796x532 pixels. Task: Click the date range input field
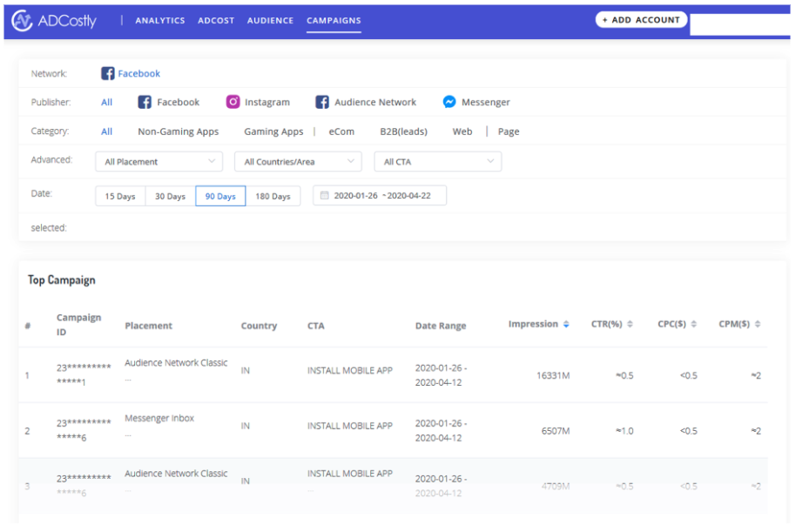382,196
